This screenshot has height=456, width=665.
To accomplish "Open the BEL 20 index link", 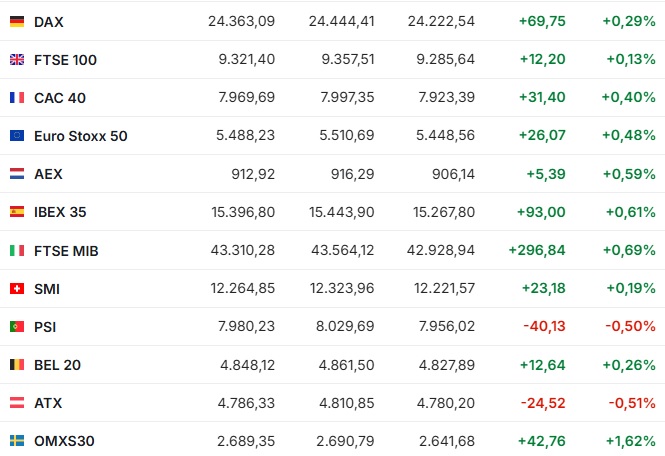I will point(57,365).
